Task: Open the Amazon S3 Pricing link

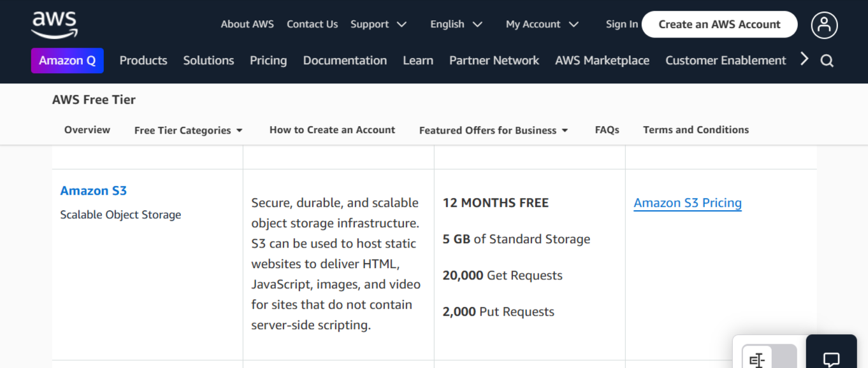Action: 688,203
